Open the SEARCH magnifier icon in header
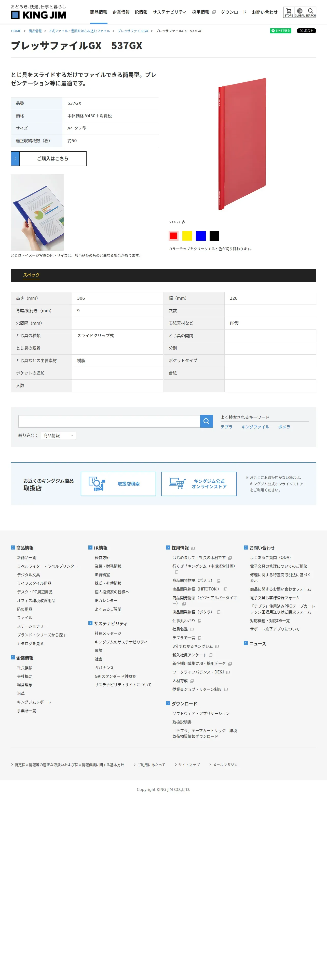The width and height of the screenshot is (327, 980). [x=311, y=12]
